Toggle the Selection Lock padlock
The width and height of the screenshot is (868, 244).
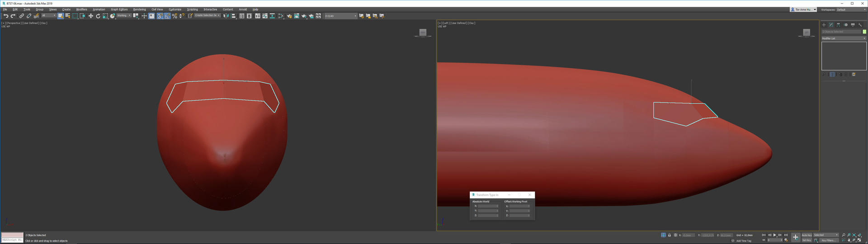(670, 235)
